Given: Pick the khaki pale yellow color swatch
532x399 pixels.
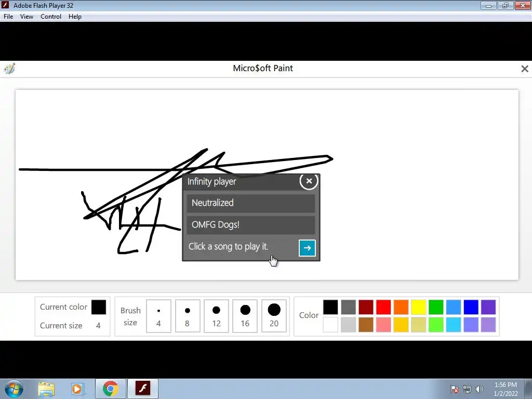Looking at the screenshot, I should pyautogui.click(x=418, y=325).
